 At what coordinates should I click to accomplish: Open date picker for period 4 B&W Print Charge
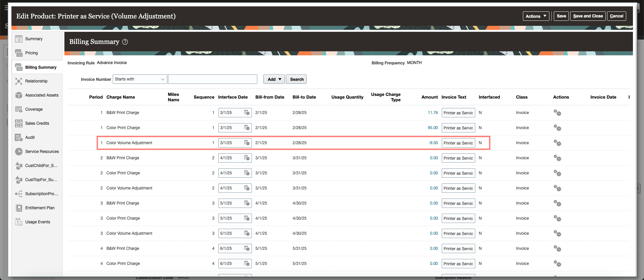(x=247, y=248)
